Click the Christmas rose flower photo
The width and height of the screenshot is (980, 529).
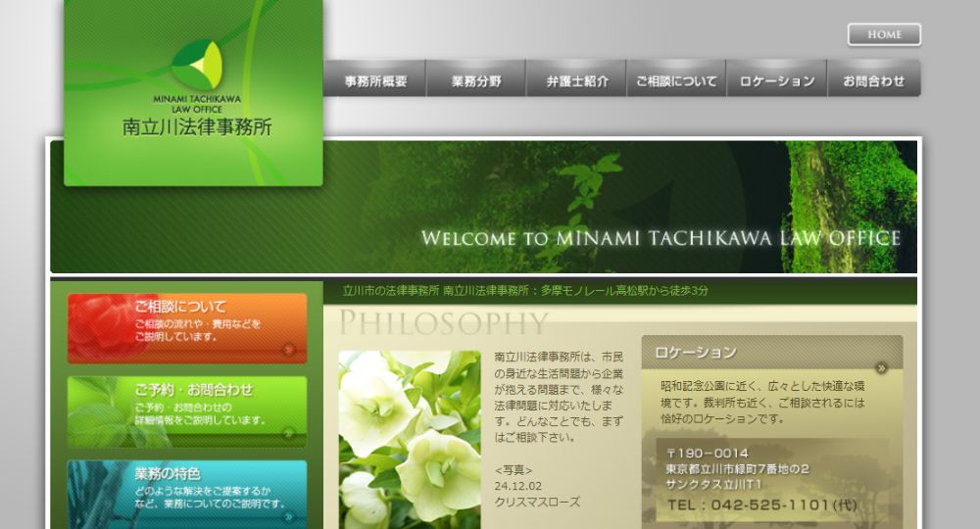pyautogui.click(x=410, y=439)
